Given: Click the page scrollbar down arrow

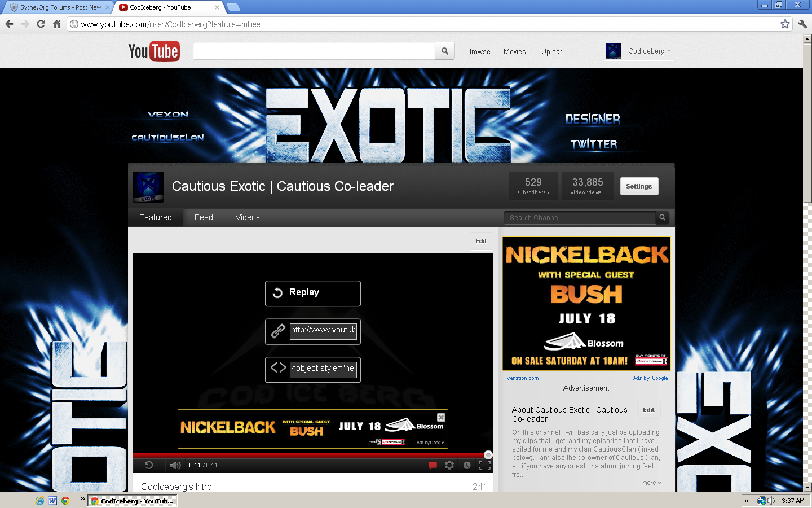Looking at the screenshot, I should coord(807,487).
